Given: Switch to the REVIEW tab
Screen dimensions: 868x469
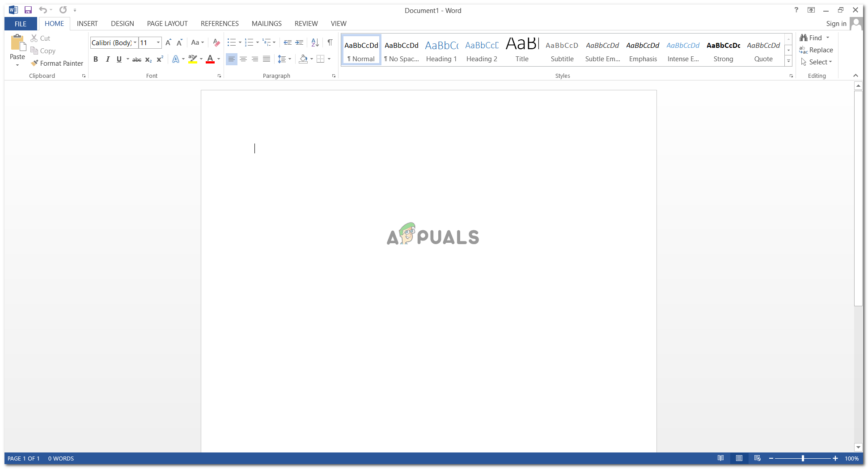Looking at the screenshot, I should [306, 24].
